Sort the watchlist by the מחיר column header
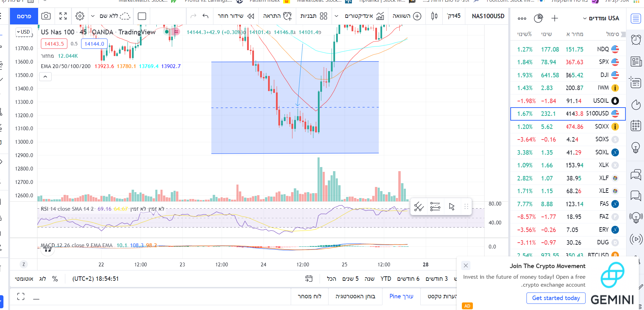The height and width of the screenshot is (310, 644). (575, 34)
